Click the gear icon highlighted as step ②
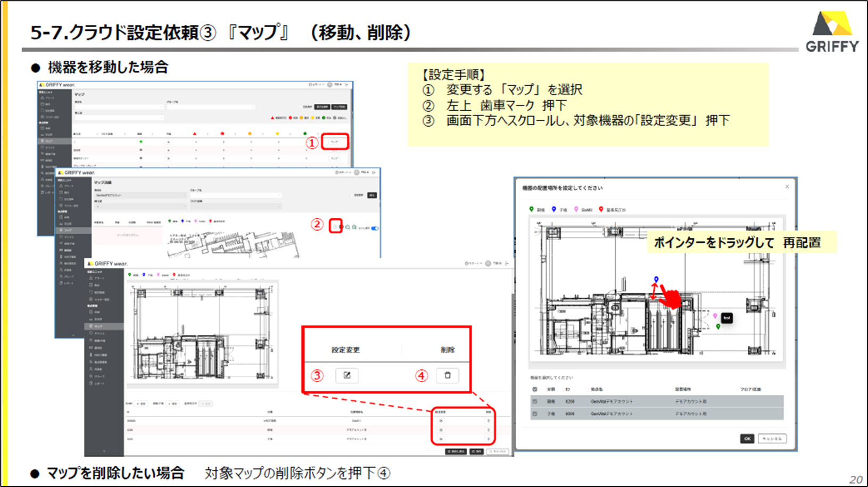Viewport: 868px width, 487px height. [335, 227]
